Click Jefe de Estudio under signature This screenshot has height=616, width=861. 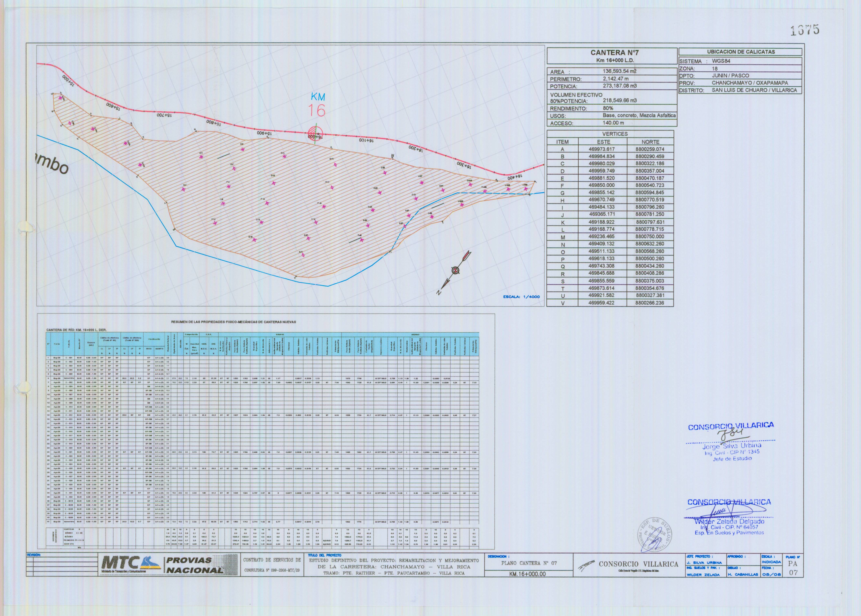733,459
